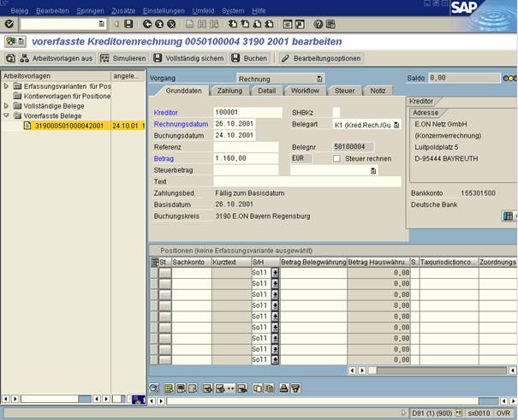Viewport: 518px width, 420px height.
Task: Toggle the OVR overwrite mode indicator
Action: [x=503, y=413]
